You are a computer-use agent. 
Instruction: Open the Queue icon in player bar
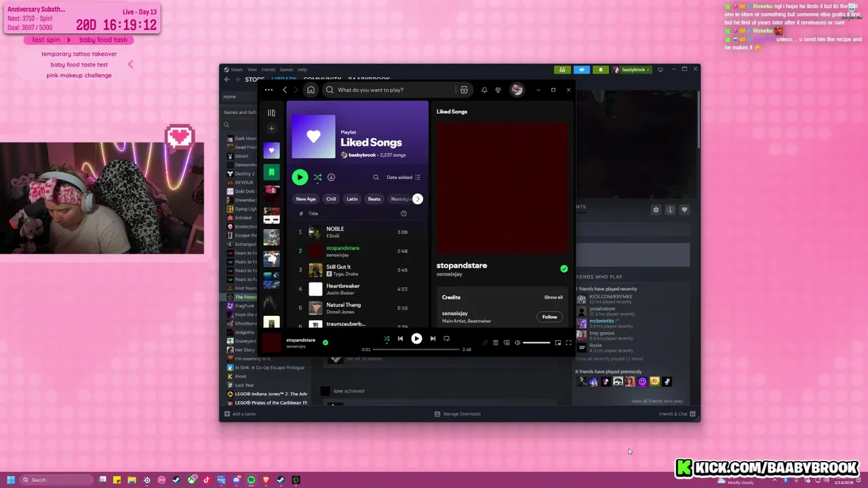(496, 343)
